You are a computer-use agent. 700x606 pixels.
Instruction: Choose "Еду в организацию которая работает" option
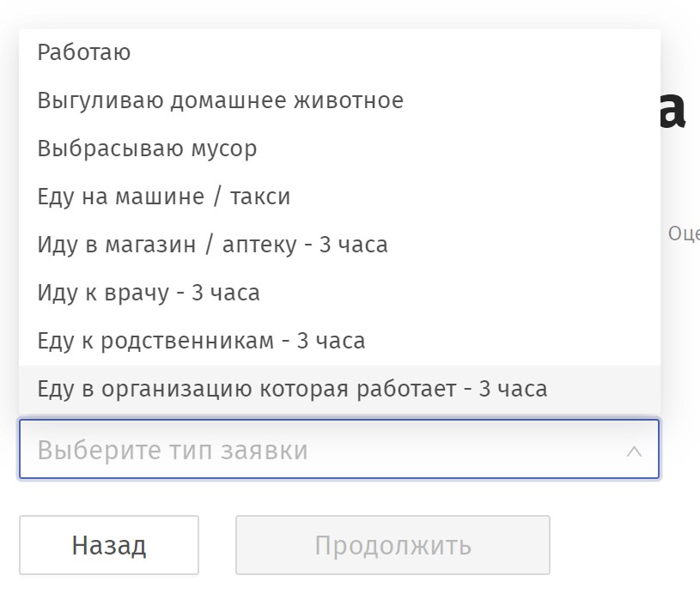tap(292, 389)
